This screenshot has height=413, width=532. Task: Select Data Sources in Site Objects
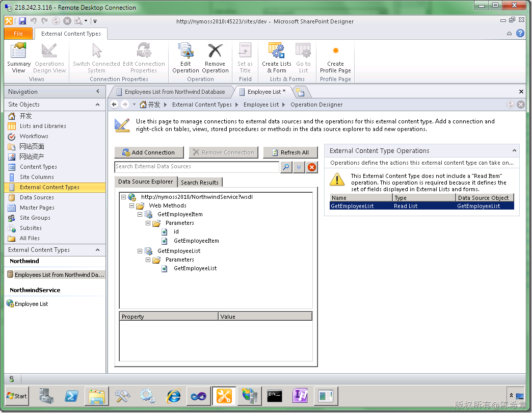pos(37,197)
